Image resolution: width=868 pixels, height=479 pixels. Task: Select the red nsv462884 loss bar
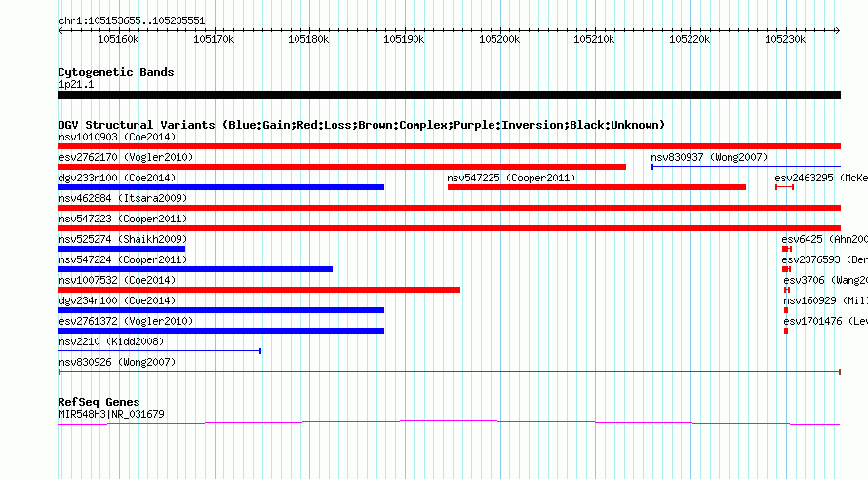449,208
